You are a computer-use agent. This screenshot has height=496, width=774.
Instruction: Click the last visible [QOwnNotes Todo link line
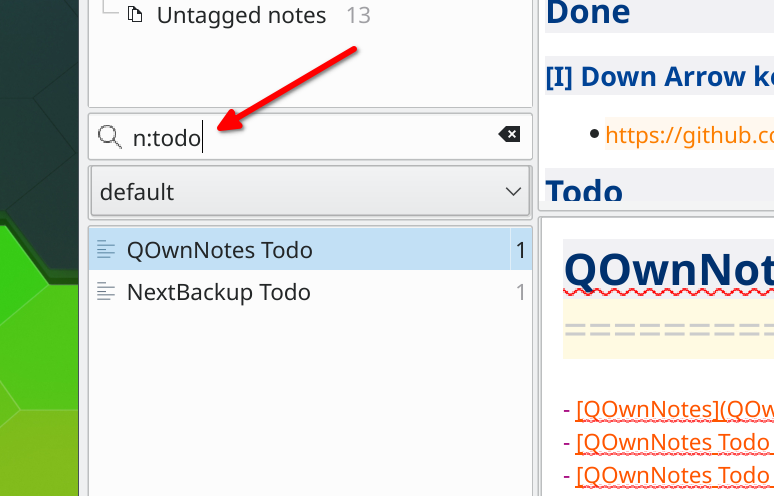click(x=674, y=474)
